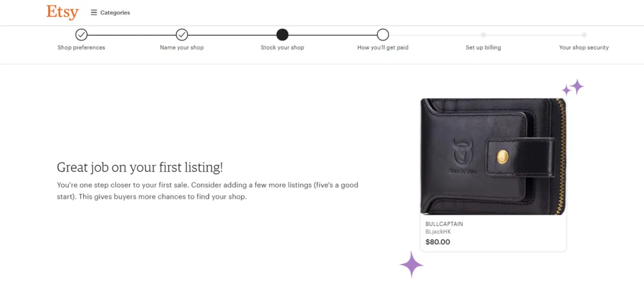
Task: Open the Name your shop step label
Action: point(182,48)
